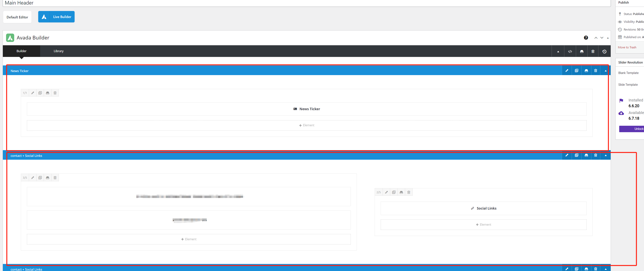Image resolution: width=644 pixels, height=271 pixels.
Task: Delete the first contact + Social Links container
Action: [596, 155]
